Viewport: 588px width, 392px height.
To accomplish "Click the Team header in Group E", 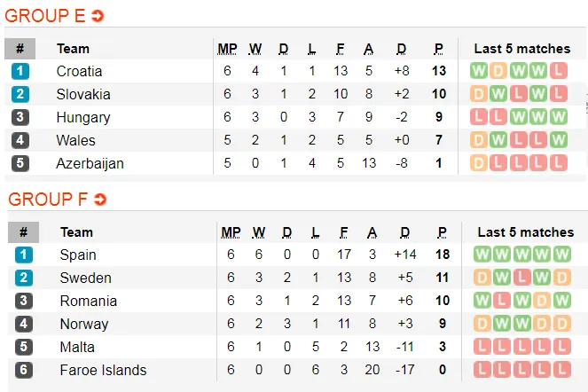I will [73, 49].
